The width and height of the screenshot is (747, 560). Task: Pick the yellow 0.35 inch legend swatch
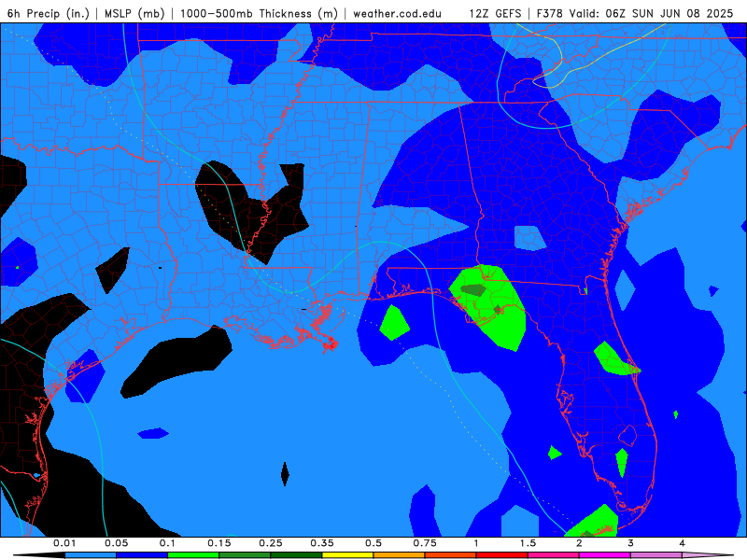[x=347, y=555]
